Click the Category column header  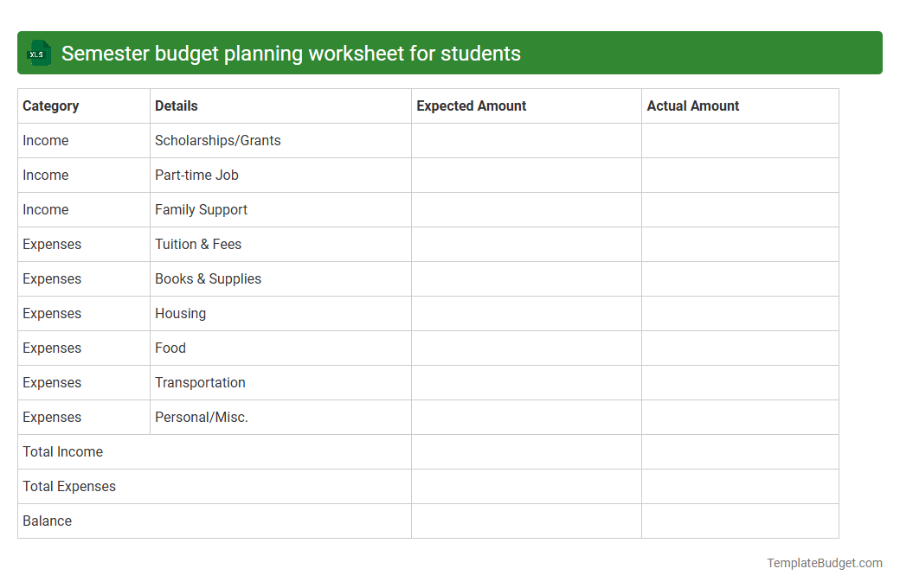click(x=51, y=105)
